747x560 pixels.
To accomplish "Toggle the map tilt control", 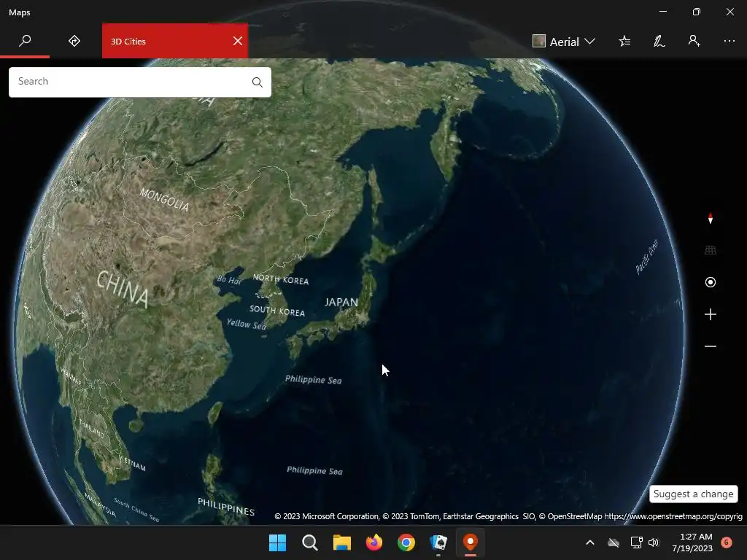I will [711, 250].
